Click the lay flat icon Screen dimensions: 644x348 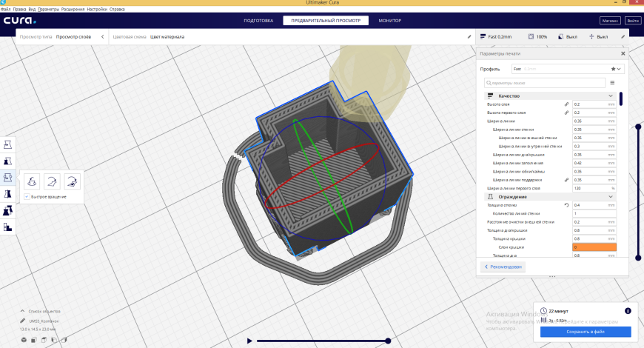52,181
